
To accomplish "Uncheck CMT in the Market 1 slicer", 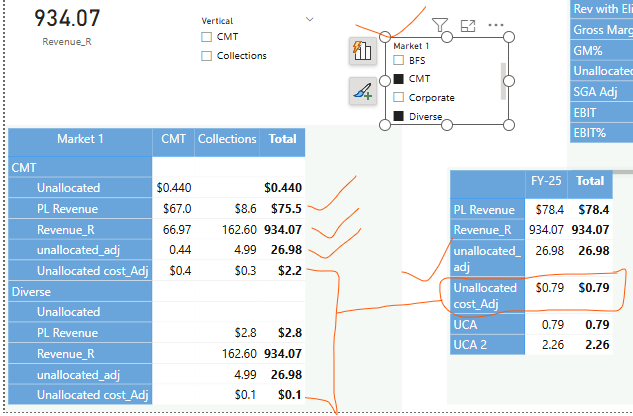I will coord(398,79).
